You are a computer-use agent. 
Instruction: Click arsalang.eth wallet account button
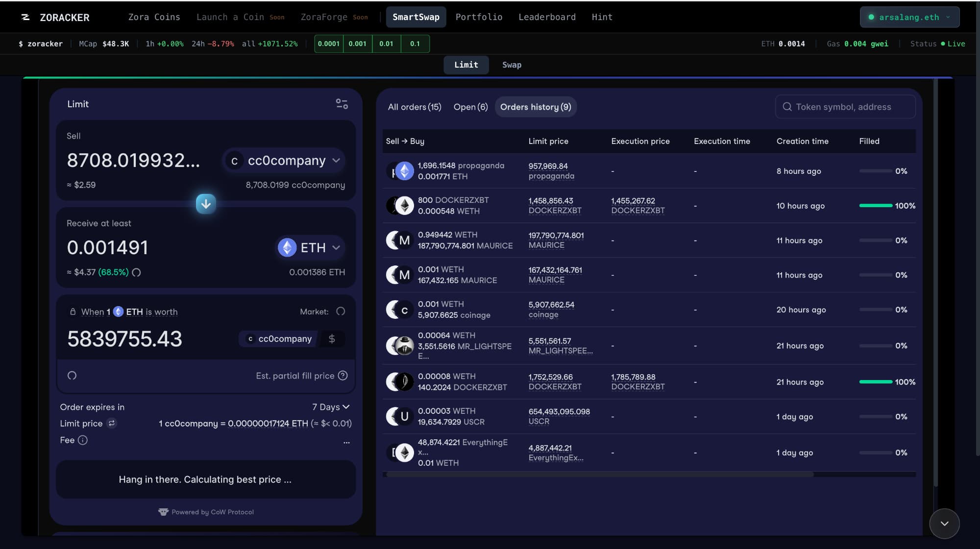909,17
